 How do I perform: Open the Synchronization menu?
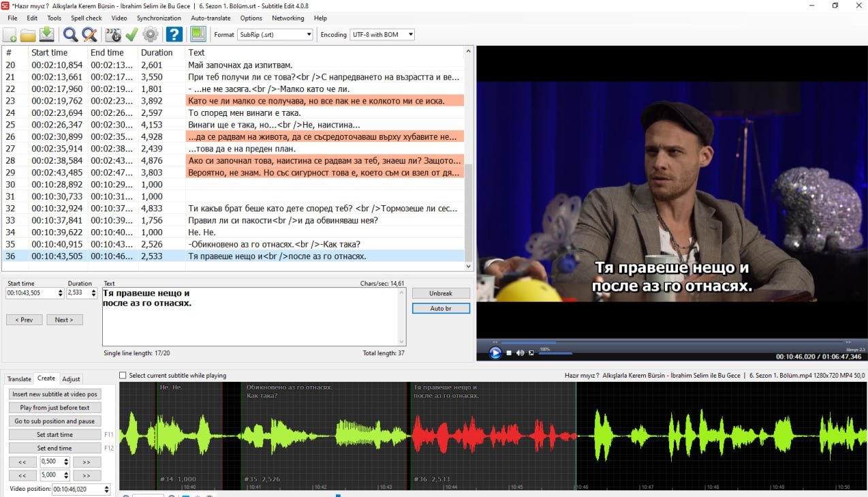click(159, 18)
